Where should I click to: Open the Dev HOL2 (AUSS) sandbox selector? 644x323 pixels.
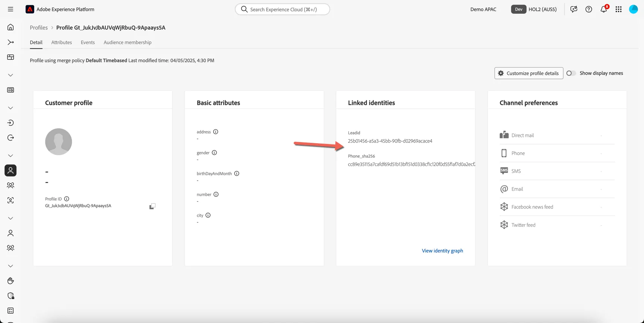(534, 9)
